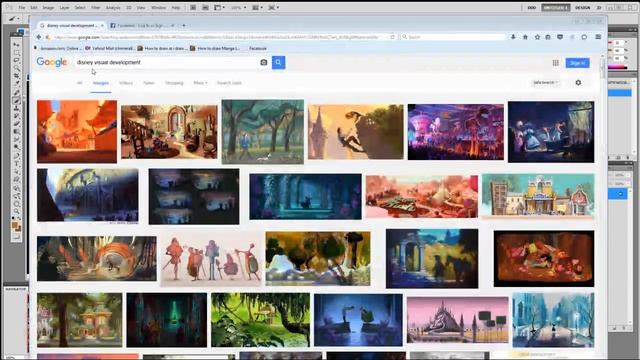Select the Zoom tool in Photoshop toolbar

pos(16,211)
